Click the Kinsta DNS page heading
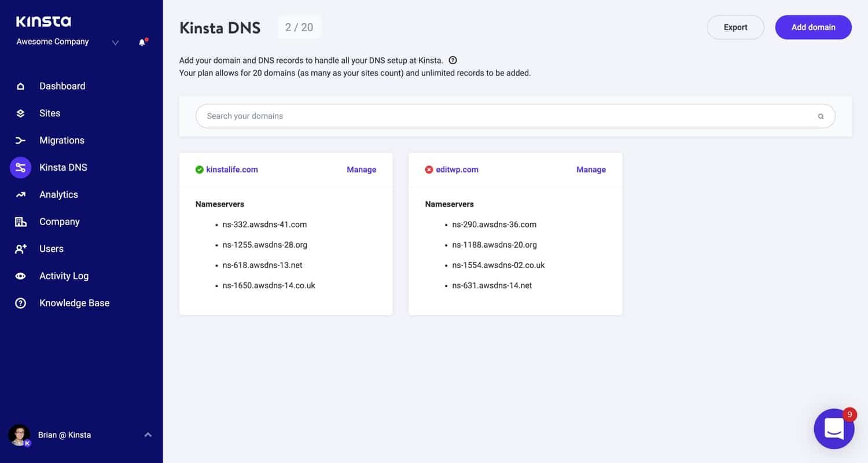Viewport: 868px width, 463px height. (220, 28)
